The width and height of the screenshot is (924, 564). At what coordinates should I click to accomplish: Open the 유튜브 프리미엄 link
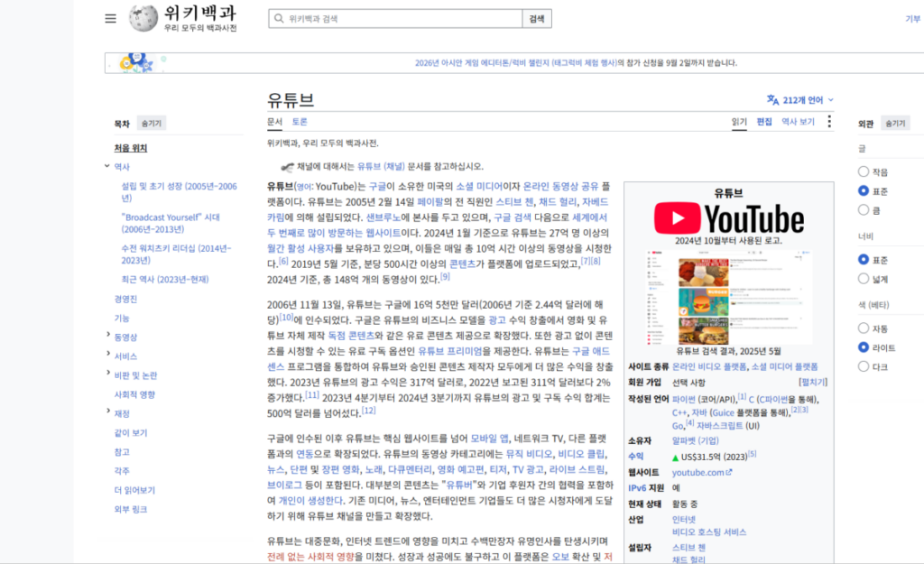[450, 351]
